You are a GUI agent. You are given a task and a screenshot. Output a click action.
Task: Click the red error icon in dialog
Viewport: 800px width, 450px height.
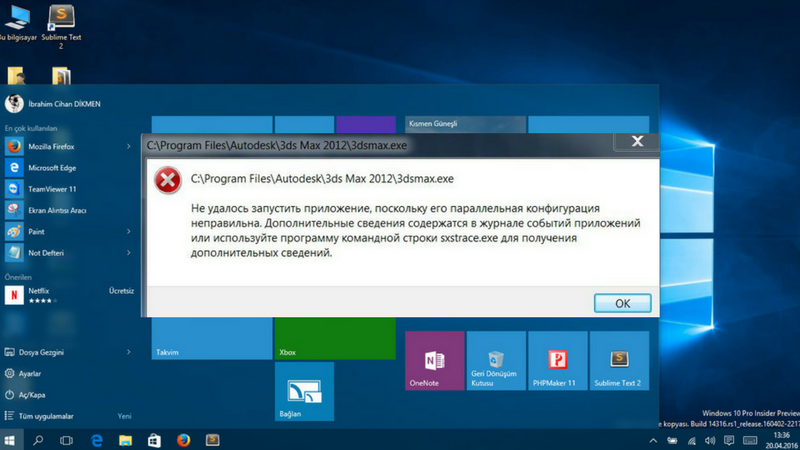168,180
